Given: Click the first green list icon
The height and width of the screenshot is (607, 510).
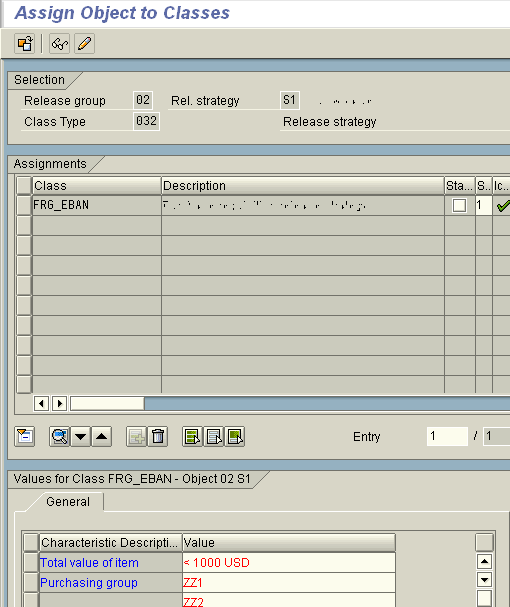Looking at the screenshot, I should (192, 437).
